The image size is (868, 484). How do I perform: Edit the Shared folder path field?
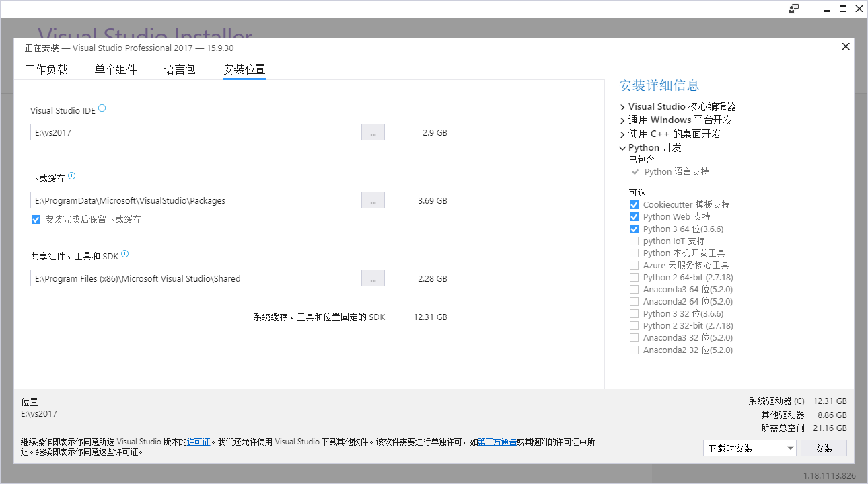click(194, 278)
